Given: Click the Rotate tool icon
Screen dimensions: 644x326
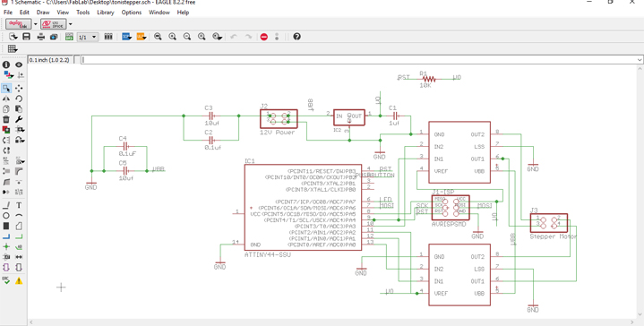Looking at the screenshot, I should click(x=19, y=99).
